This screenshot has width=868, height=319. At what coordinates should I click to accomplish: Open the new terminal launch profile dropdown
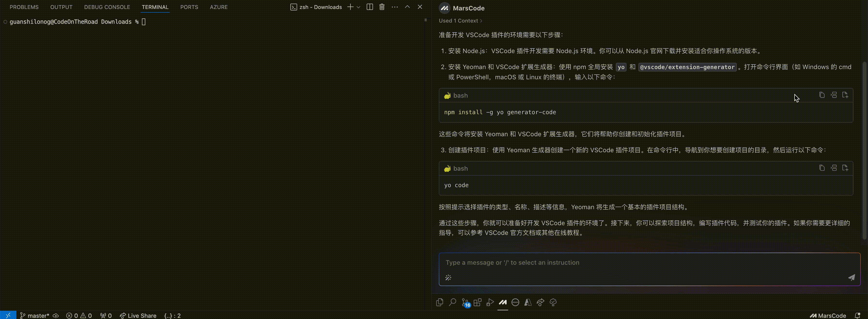(358, 7)
